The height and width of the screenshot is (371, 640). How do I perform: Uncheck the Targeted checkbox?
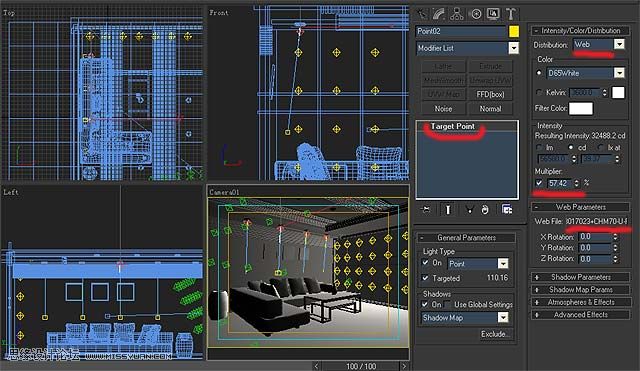(x=425, y=278)
